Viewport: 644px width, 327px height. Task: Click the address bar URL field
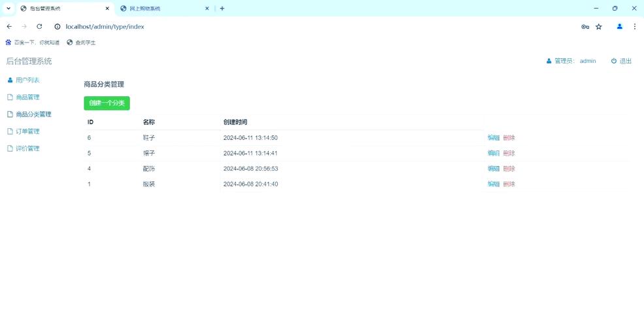[105, 27]
